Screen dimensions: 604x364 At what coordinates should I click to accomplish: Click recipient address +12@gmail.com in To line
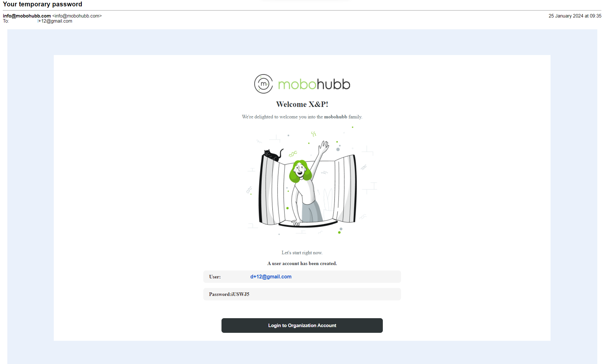tap(55, 21)
